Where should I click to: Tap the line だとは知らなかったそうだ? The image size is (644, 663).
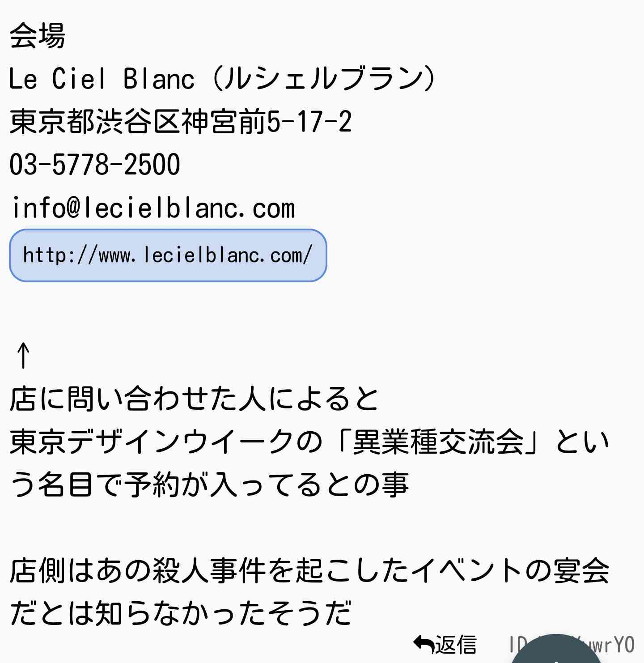[181, 613]
